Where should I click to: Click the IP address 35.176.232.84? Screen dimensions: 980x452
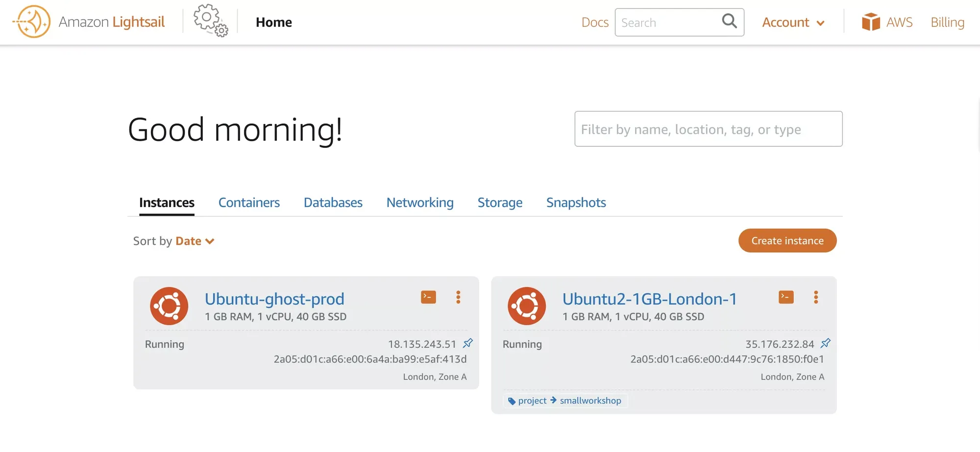[780, 344]
